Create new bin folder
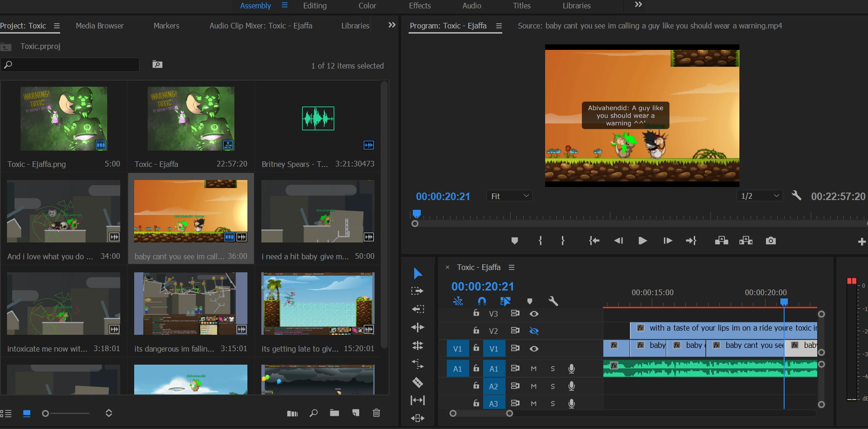Image resolution: width=868 pixels, height=429 pixels. pyautogui.click(x=335, y=413)
